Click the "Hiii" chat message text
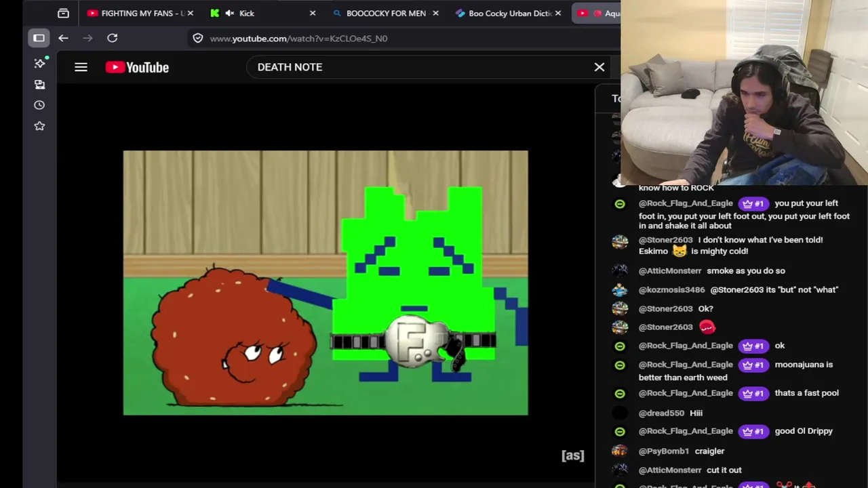The width and height of the screenshot is (868, 488). [x=696, y=413]
